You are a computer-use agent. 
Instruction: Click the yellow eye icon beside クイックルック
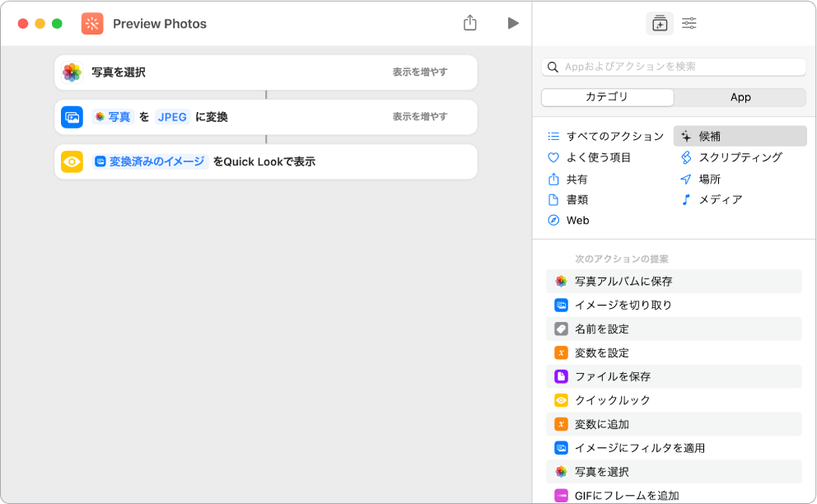(561, 400)
